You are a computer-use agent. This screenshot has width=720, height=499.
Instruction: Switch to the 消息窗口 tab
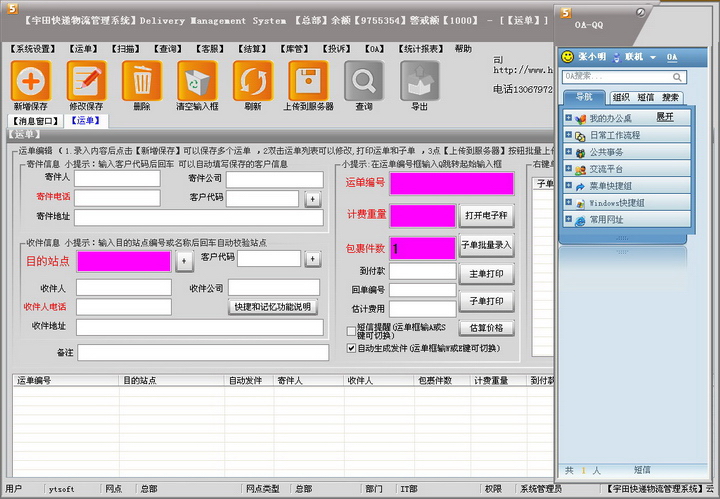click(x=33, y=120)
